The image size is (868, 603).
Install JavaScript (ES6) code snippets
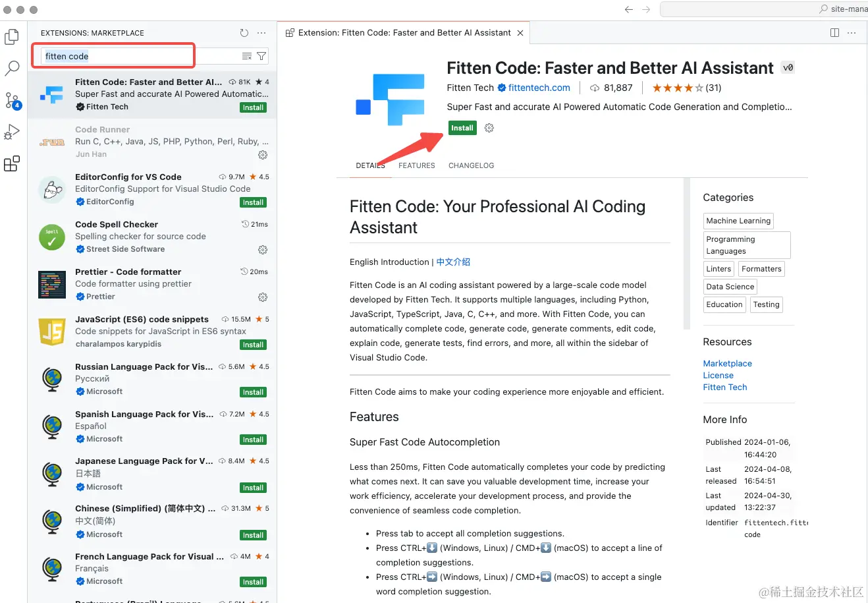(253, 345)
